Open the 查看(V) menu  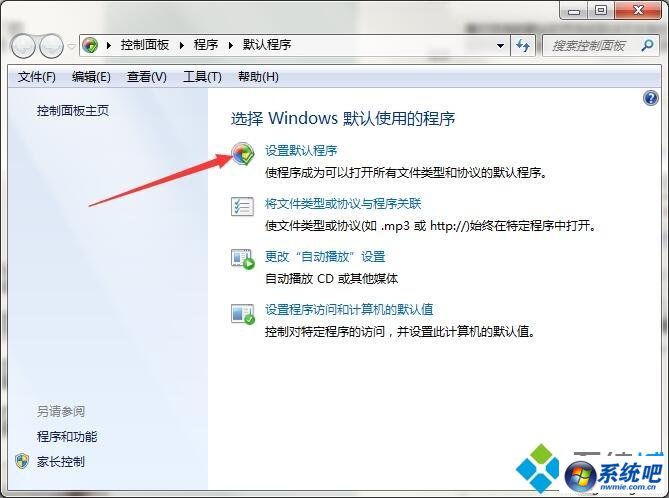146,77
